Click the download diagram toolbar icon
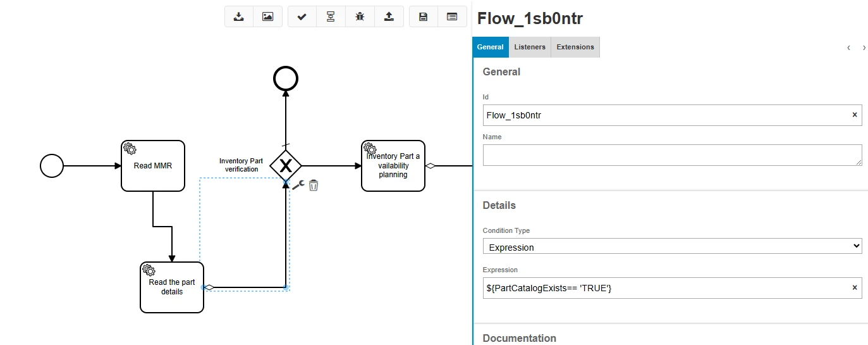The image size is (868, 345). click(x=239, y=16)
